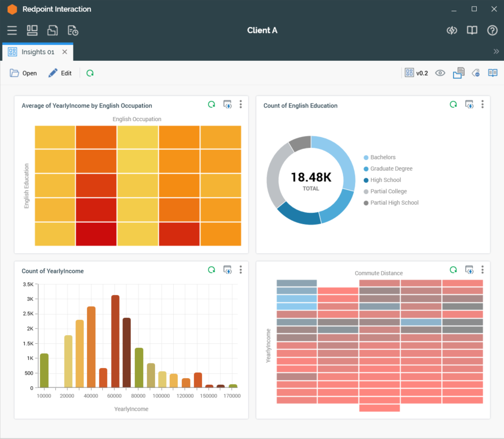Click the Edit button
Viewport: 504px width, 439px height.
pyautogui.click(x=60, y=74)
